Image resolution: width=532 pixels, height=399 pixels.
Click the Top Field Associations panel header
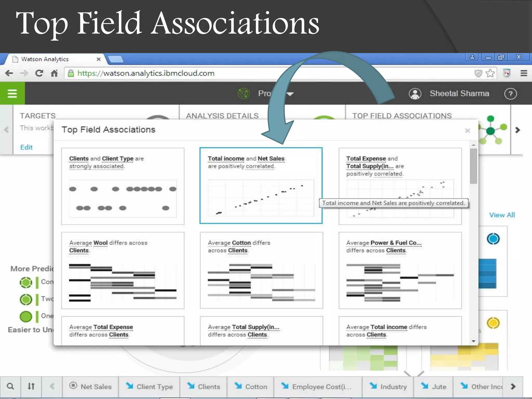402,116
